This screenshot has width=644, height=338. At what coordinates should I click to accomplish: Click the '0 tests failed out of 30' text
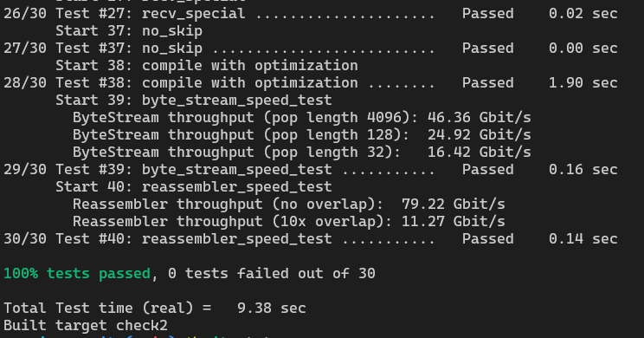(272, 274)
